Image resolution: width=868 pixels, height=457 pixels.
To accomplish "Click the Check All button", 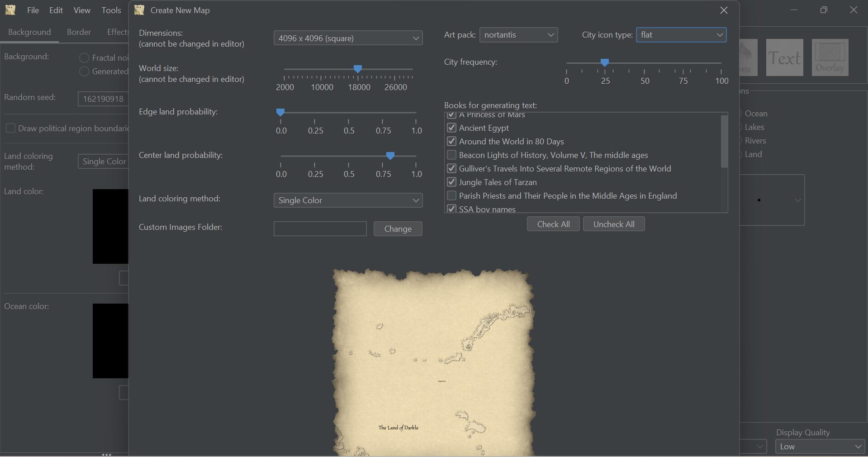I will tap(553, 224).
